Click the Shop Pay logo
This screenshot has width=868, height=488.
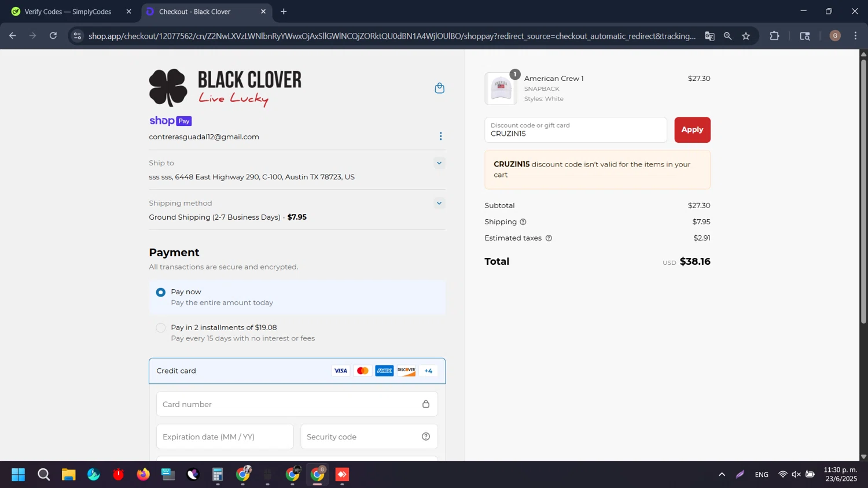pyautogui.click(x=170, y=121)
